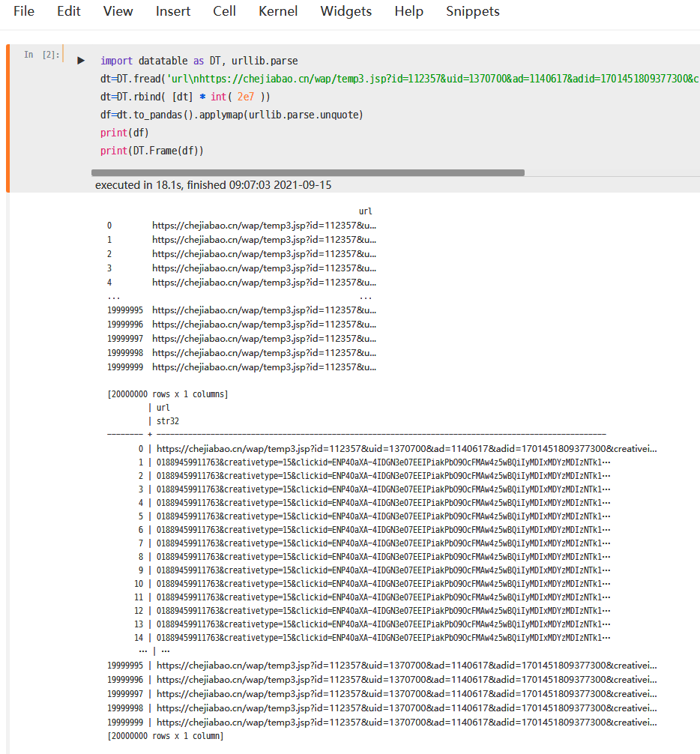Open the File menu
Image resolution: width=700 pixels, height=754 pixels.
24,11
